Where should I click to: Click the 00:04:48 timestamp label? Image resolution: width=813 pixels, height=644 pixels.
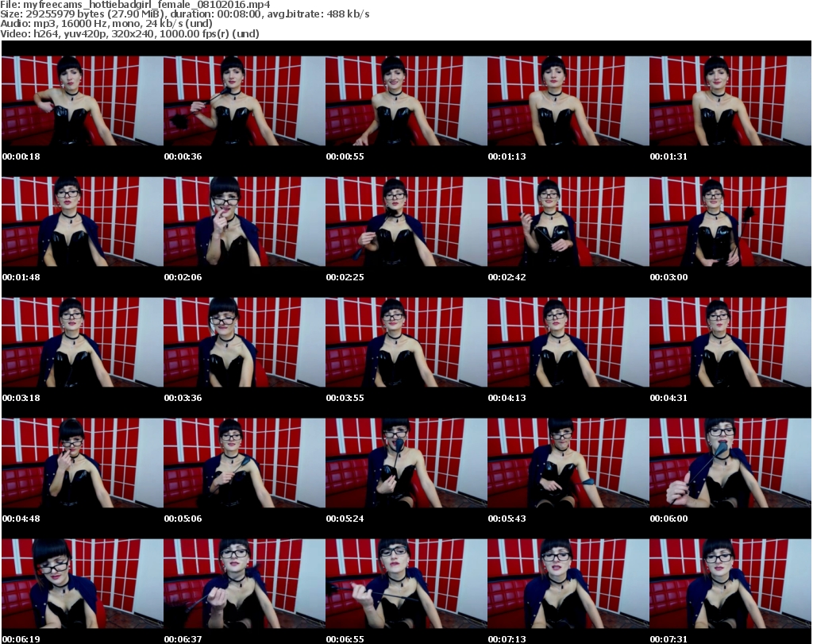[x=21, y=519]
